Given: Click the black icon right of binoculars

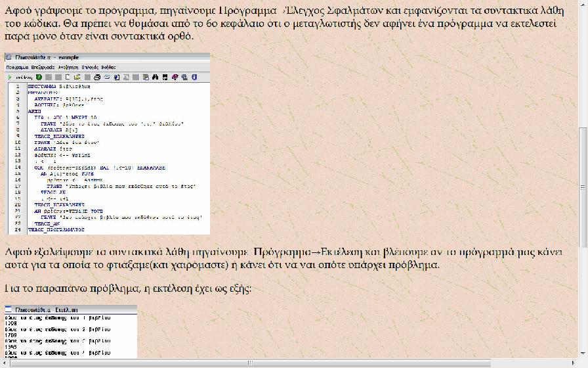Looking at the screenshot, I should [165, 78].
